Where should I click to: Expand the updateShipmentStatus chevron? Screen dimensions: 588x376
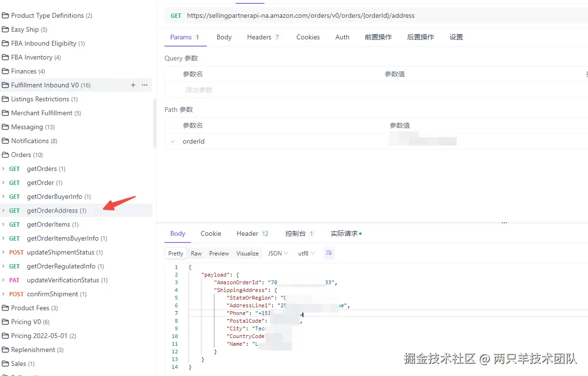coord(4,252)
